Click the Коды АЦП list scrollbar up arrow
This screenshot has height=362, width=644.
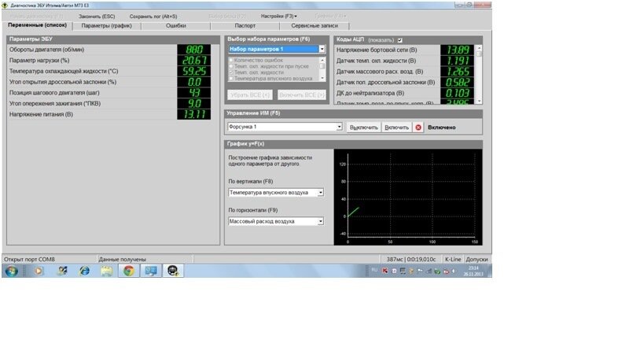pyautogui.click(x=479, y=48)
